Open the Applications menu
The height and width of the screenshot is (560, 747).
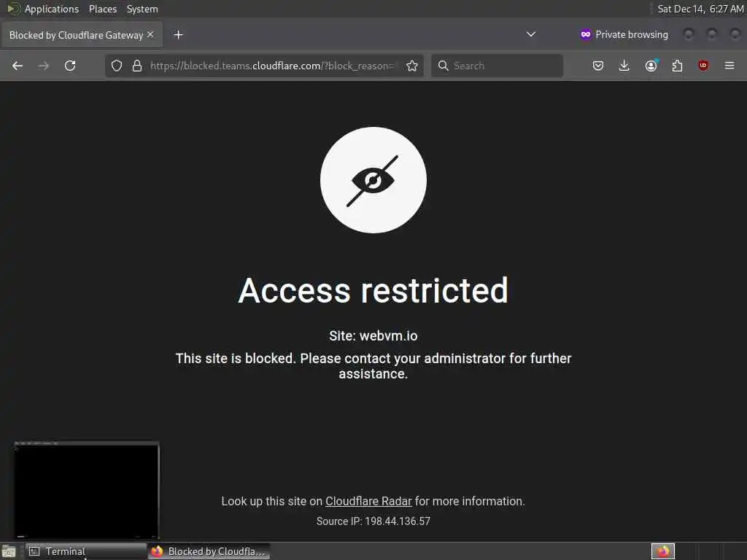[x=52, y=9]
